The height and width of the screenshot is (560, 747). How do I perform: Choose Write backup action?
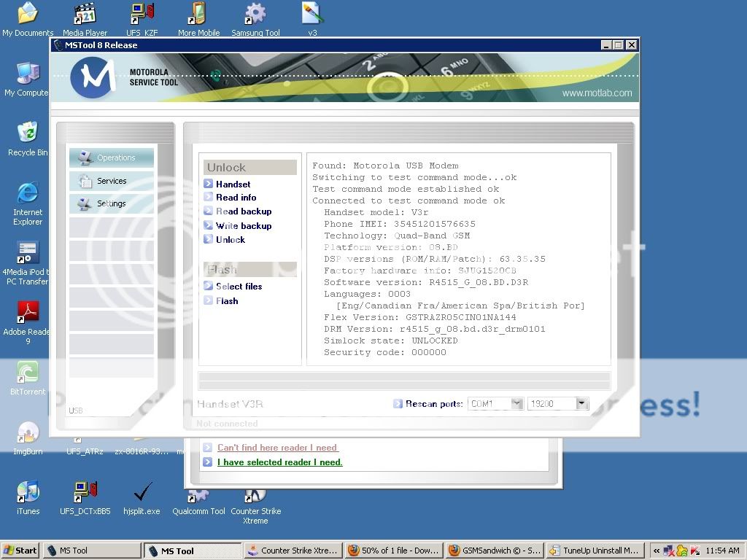tap(243, 226)
